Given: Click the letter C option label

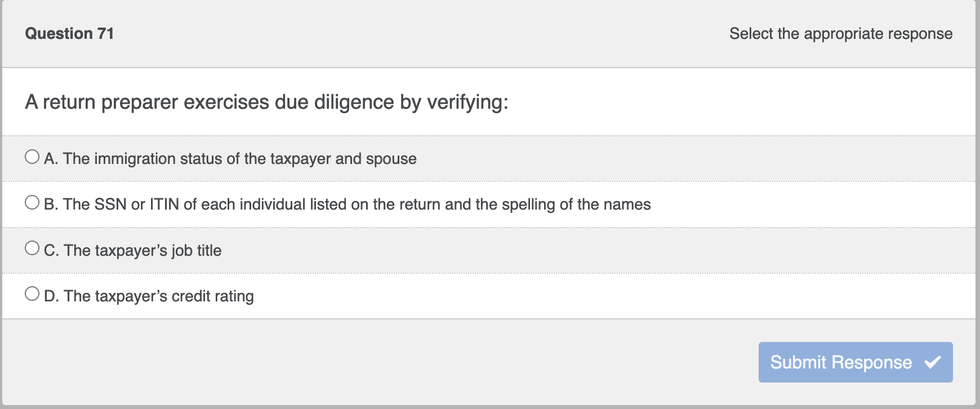Looking at the screenshot, I should click(x=51, y=250).
